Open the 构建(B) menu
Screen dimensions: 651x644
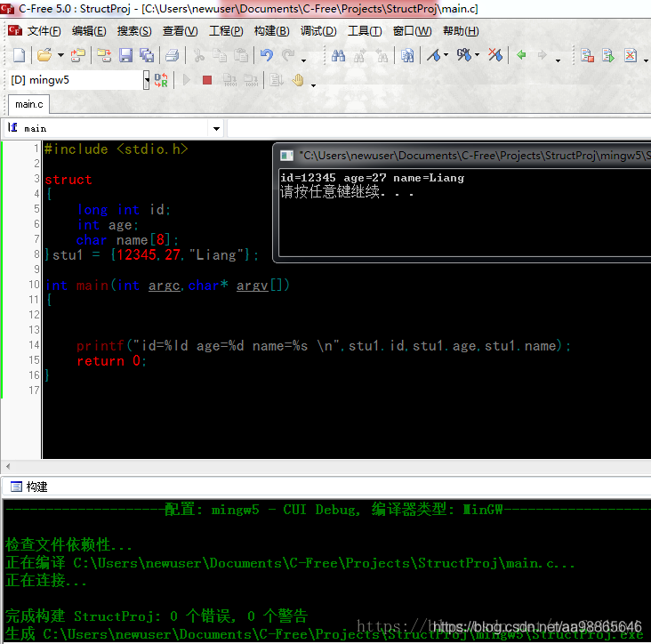pos(271,31)
